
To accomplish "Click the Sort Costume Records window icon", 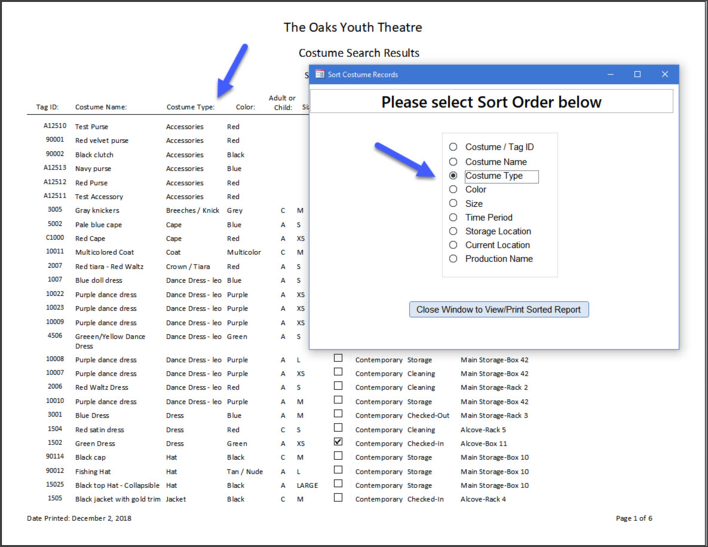I will tap(320, 74).
